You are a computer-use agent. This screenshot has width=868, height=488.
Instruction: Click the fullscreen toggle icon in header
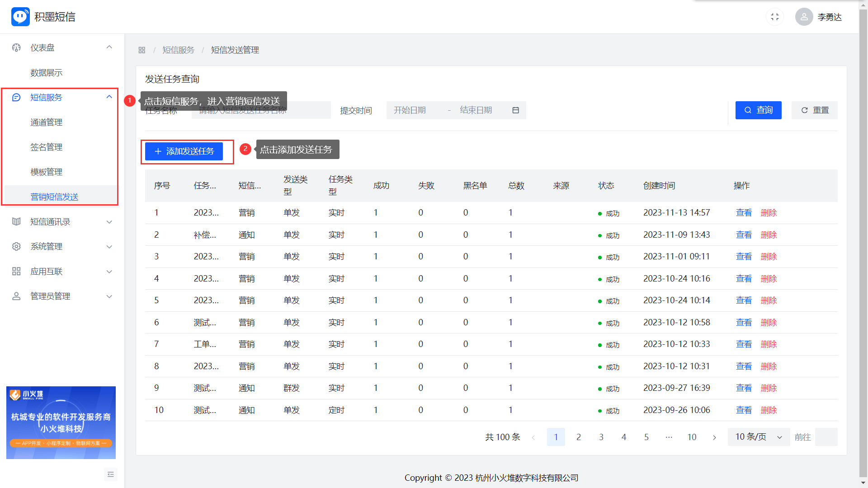coord(775,17)
